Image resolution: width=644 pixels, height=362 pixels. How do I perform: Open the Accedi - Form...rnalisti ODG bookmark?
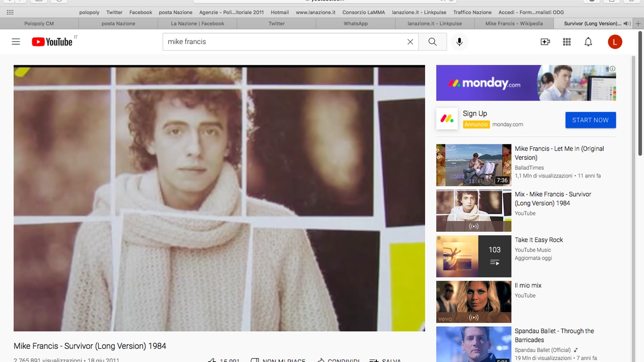(x=531, y=12)
